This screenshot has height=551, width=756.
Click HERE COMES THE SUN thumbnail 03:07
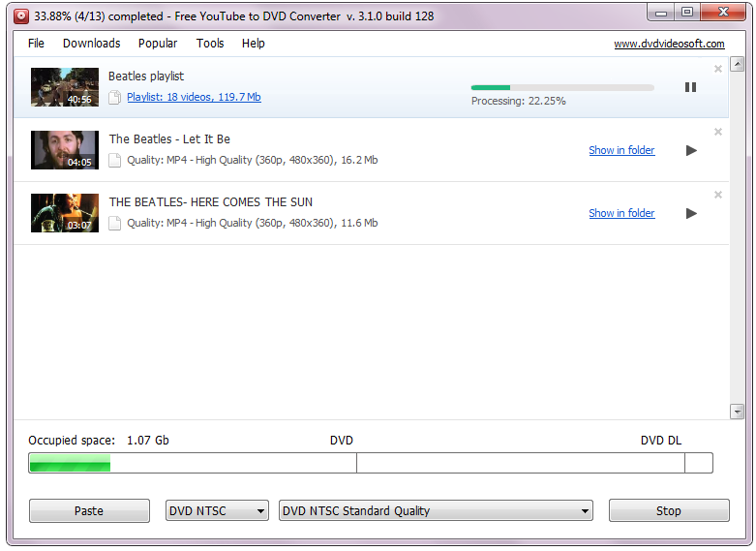[65, 213]
